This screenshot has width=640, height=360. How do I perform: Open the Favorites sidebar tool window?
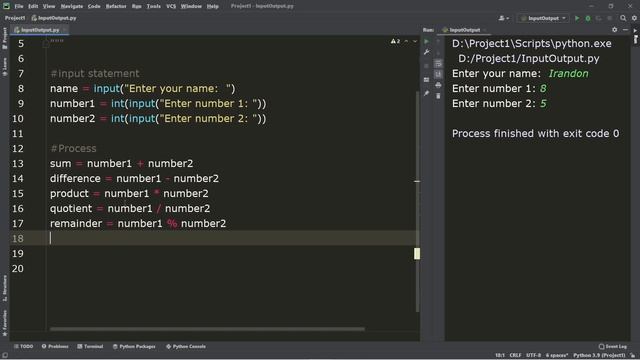coord(4,323)
